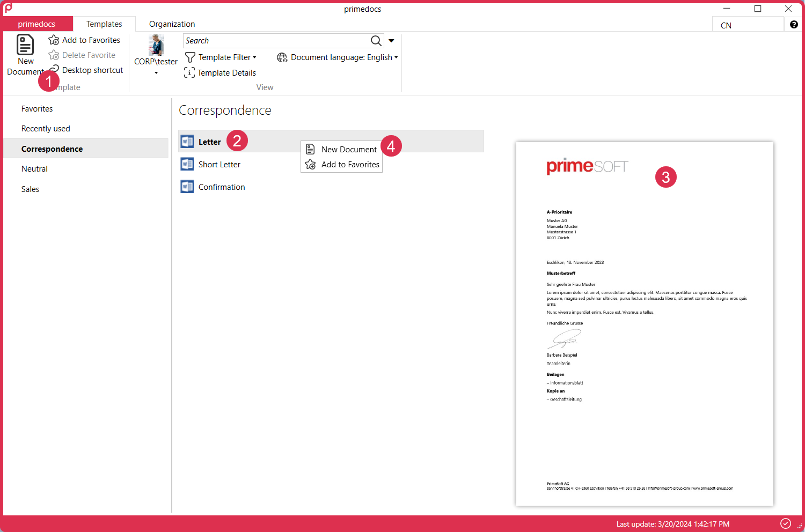Maximize the primedocs window
Screen dimensions: 805x532
758,9
